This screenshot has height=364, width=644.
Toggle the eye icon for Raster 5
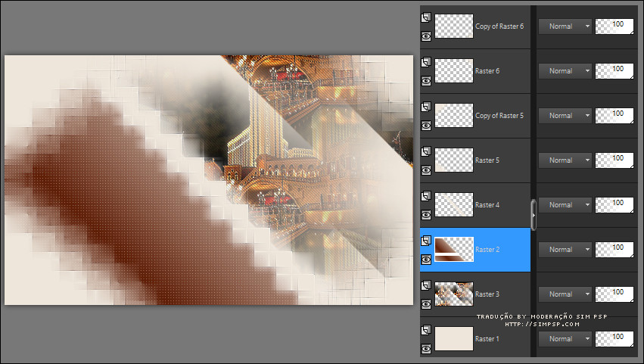click(x=427, y=170)
